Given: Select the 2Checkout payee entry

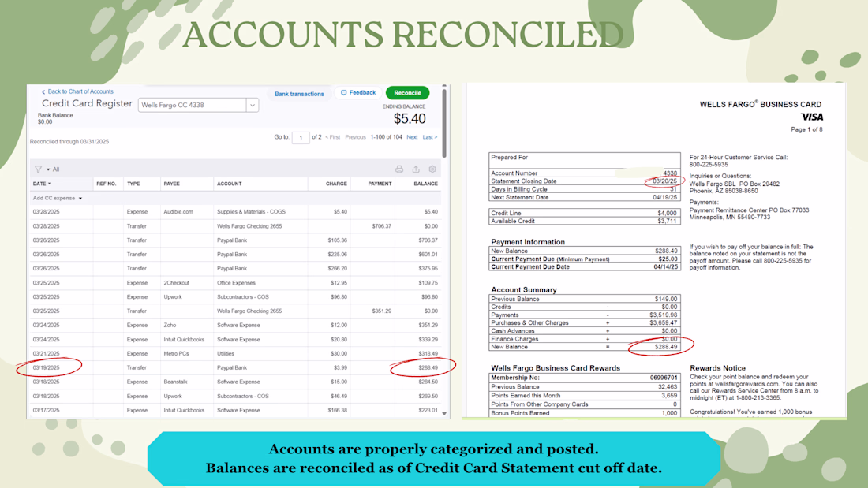Looking at the screenshot, I should pyautogui.click(x=176, y=283).
